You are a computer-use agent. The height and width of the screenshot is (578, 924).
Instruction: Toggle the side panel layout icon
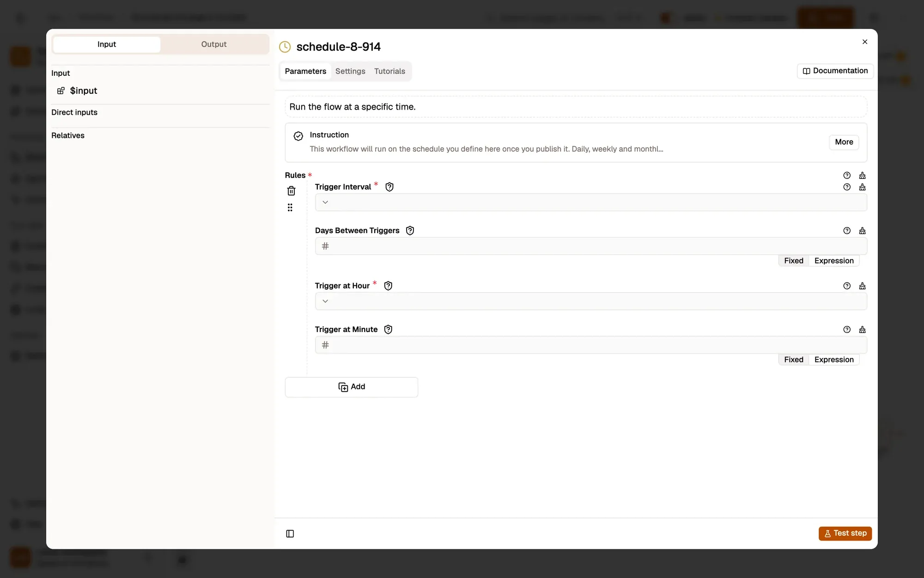coord(290,534)
